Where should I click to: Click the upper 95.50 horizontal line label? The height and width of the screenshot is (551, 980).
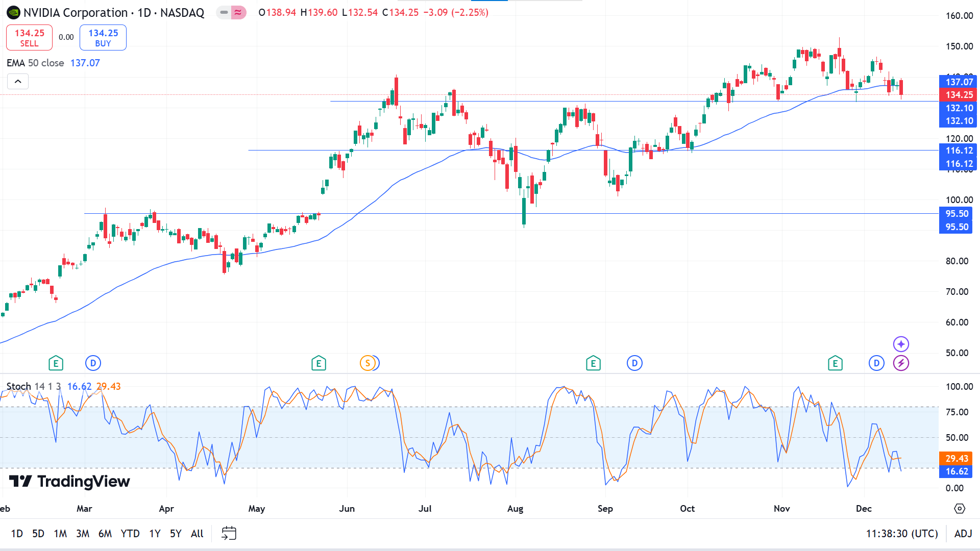click(x=957, y=214)
